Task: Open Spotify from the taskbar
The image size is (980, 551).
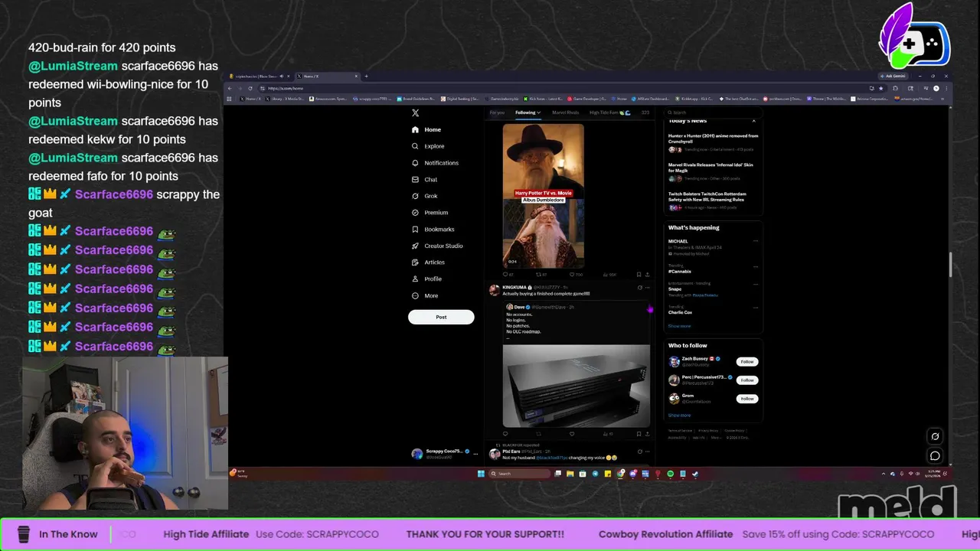Action: click(x=670, y=474)
